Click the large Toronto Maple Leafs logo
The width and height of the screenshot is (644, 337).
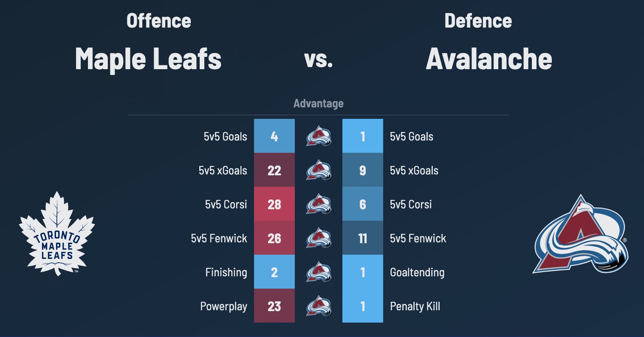(x=57, y=233)
